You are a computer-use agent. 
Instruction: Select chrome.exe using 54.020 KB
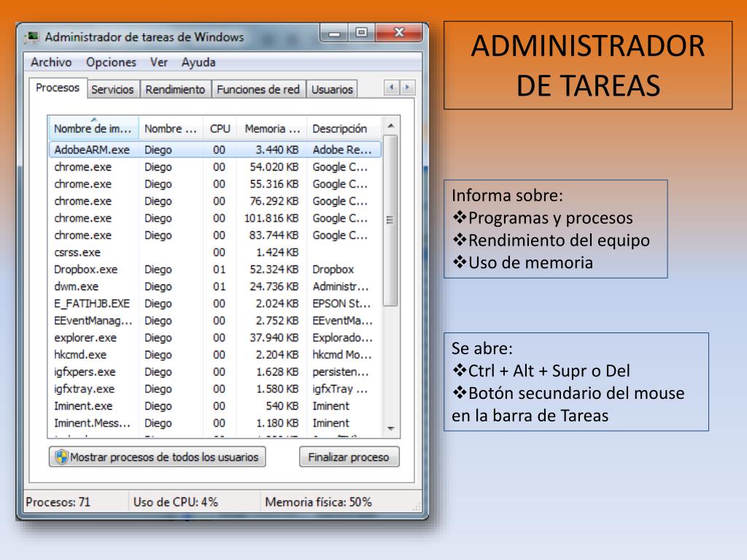click(x=215, y=167)
